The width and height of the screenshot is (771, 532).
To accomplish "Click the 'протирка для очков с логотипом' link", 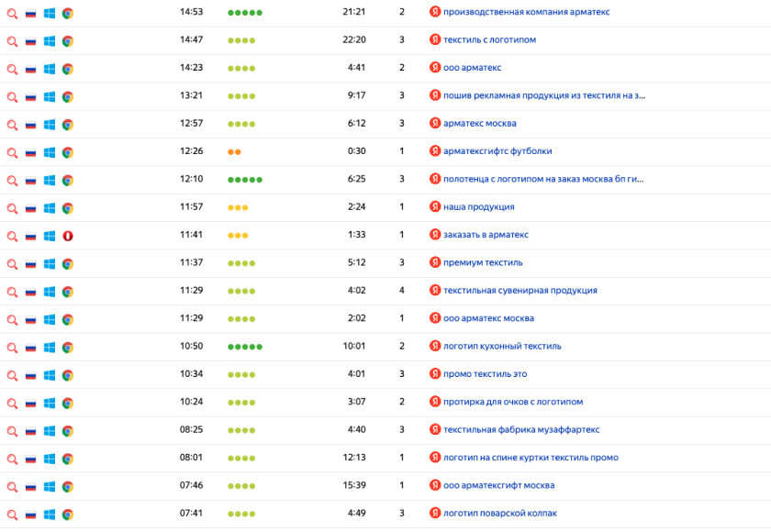I will tap(512, 402).
